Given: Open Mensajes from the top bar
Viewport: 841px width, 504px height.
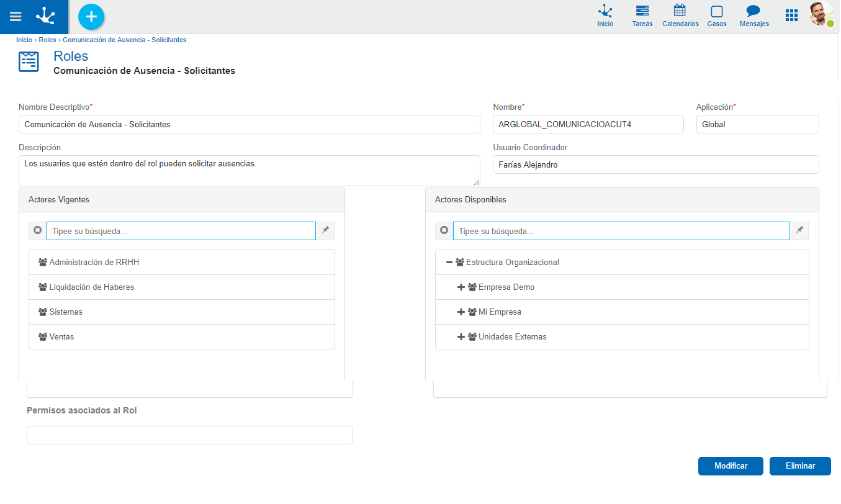Looking at the screenshot, I should pyautogui.click(x=754, y=17).
